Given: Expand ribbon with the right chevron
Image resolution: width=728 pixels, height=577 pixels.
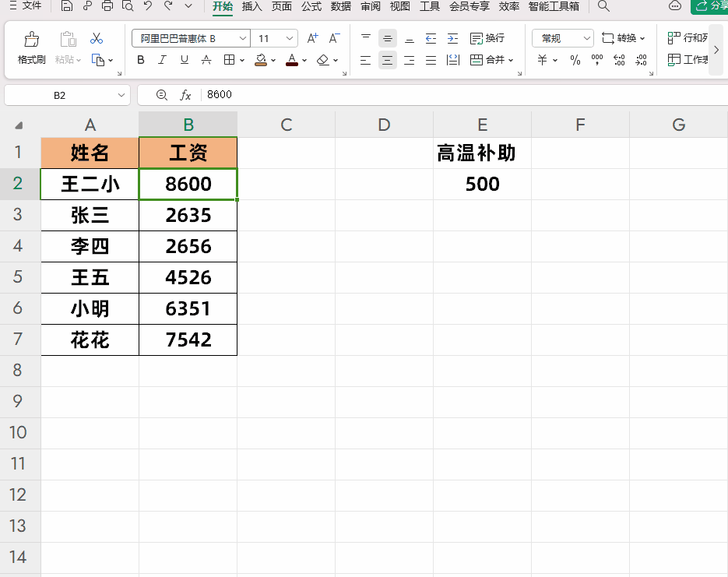Looking at the screenshot, I should 716,50.
